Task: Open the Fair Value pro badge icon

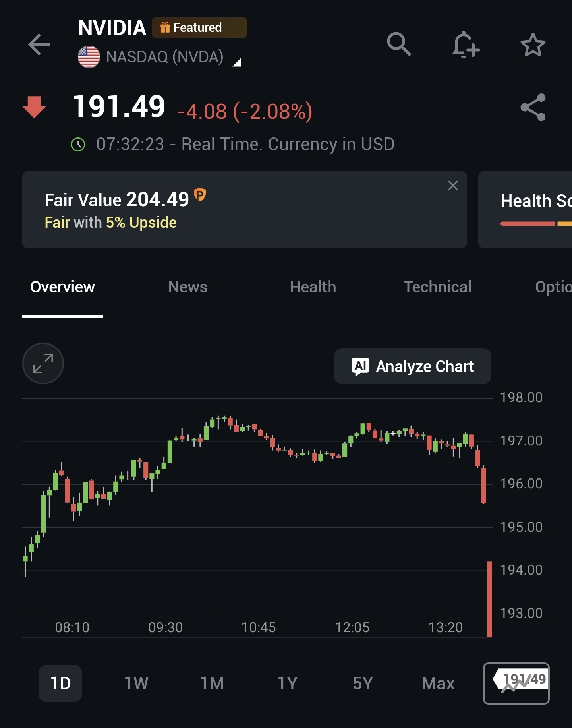Action: coord(200,195)
